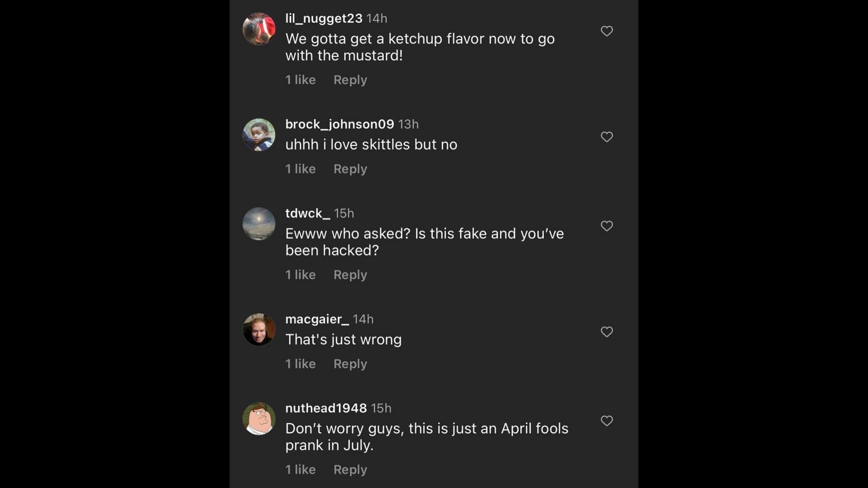The width and height of the screenshot is (868, 488).
Task: Expand tdwck_'s like count
Action: click(301, 274)
